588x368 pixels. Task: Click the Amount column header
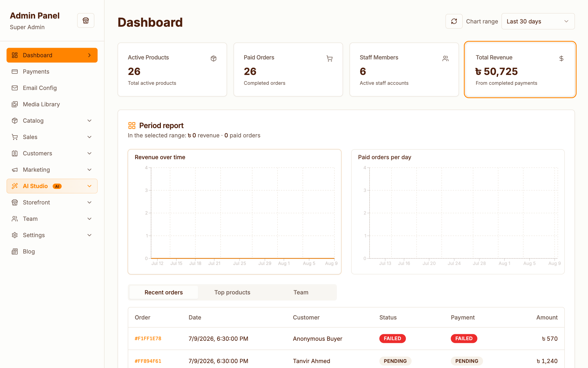pos(547,317)
